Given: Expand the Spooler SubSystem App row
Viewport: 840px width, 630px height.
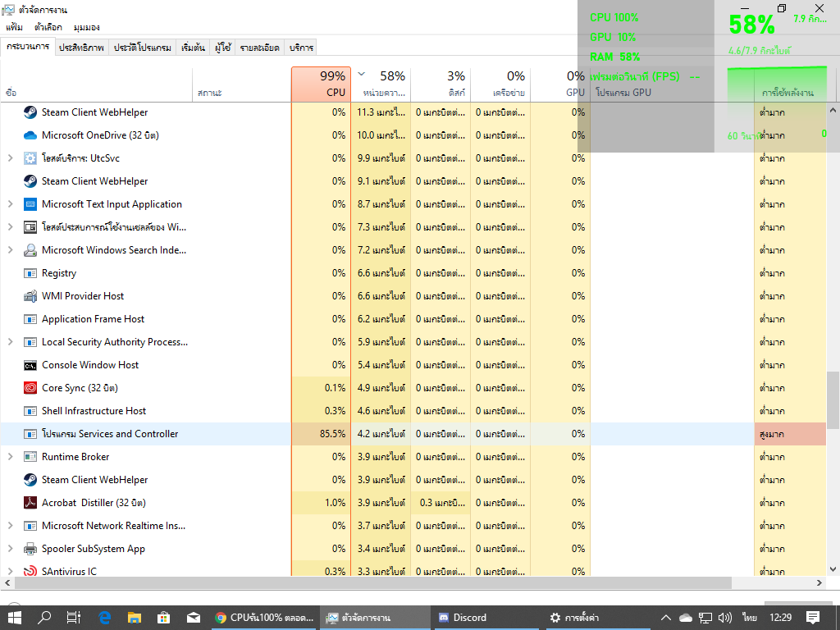Looking at the screenshot, I should point(10,549).
